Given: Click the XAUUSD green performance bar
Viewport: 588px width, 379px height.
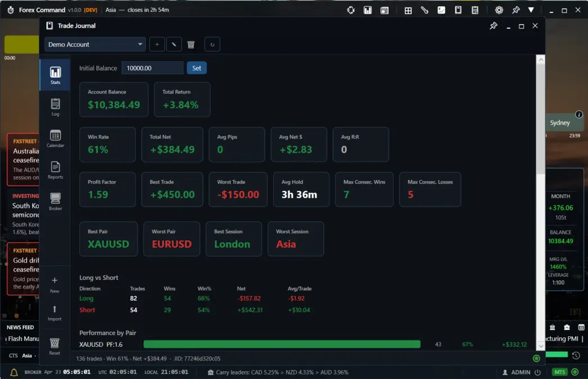Looking at the screenshot, I should 282,344.
